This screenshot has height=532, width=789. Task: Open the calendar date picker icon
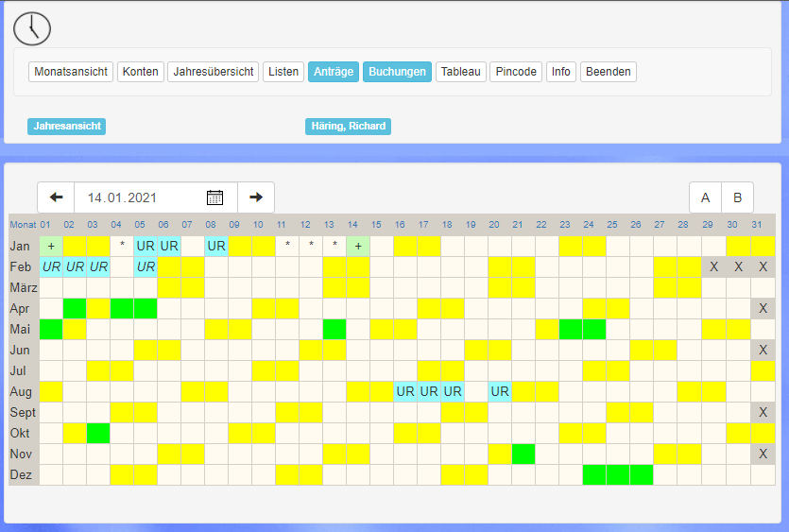coord(214,197)
